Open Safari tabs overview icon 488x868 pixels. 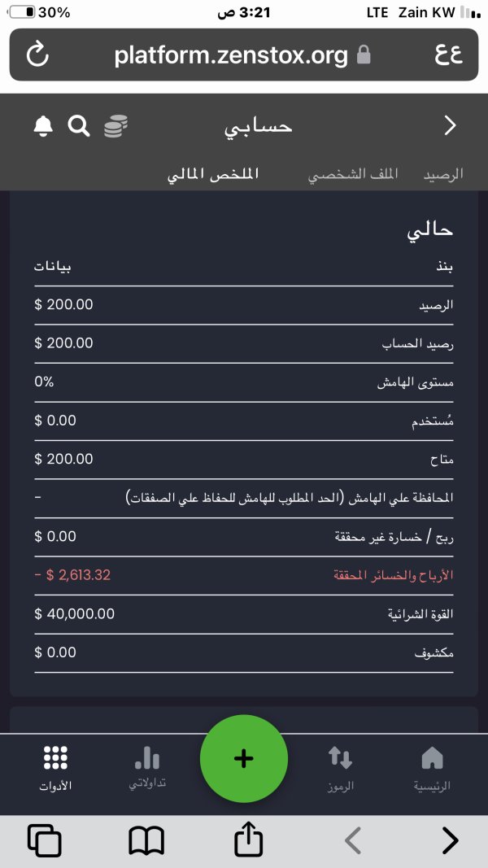pyautogui.click(x=44, y=841)
